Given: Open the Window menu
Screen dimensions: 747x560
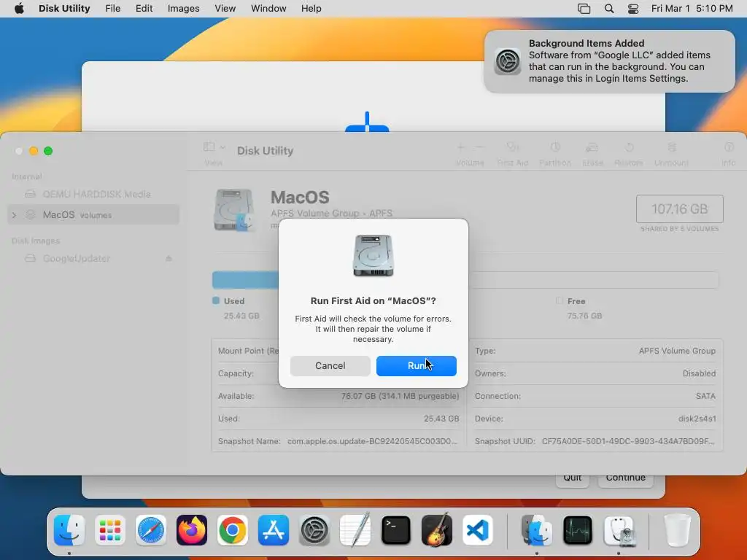Looking at the screenshot, I should [x=268, y=9].
